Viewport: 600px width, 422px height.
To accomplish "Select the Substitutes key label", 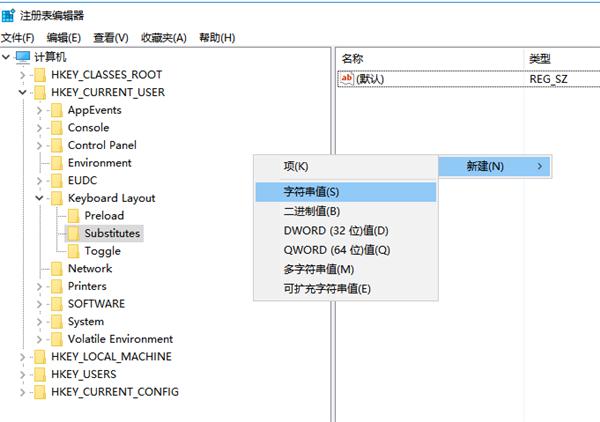I will [x=112, y=233].
